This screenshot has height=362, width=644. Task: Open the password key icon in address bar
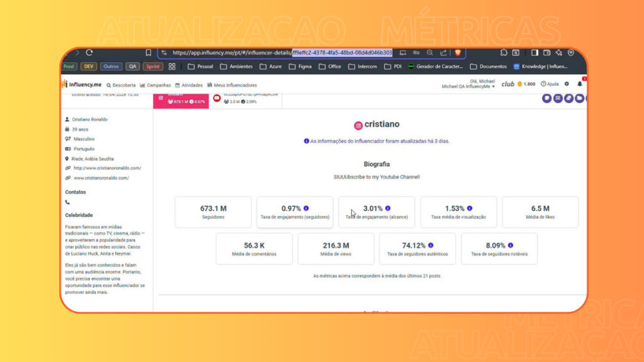tap(416, 53)
